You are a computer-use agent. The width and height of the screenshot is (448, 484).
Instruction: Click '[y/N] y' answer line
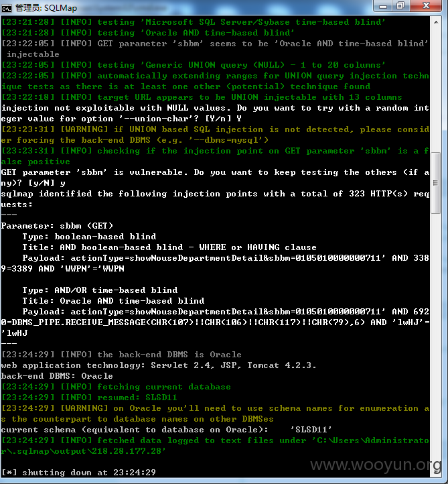pyautogui.click(x=33, y=184)
